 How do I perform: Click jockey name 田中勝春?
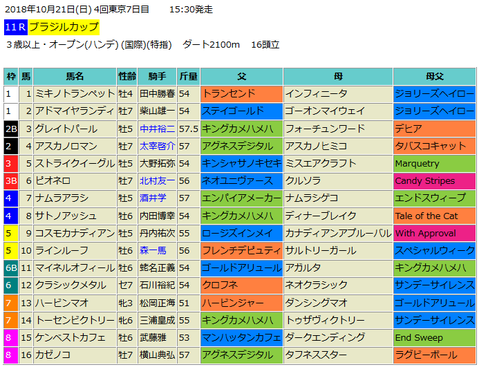(x=157, y=94)
